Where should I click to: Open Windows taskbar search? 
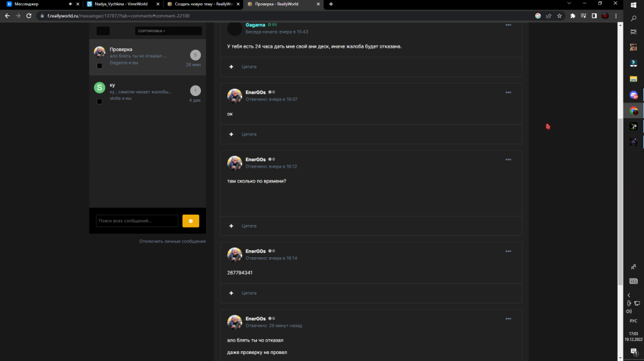click(633, 19)
